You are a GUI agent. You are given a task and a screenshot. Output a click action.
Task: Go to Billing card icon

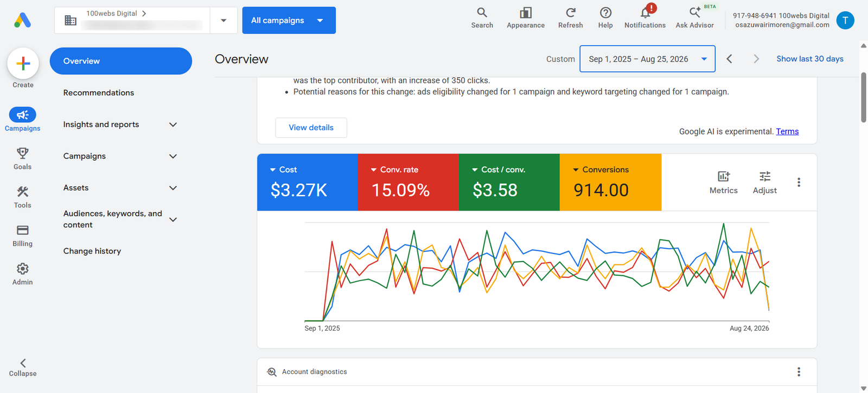22,230
